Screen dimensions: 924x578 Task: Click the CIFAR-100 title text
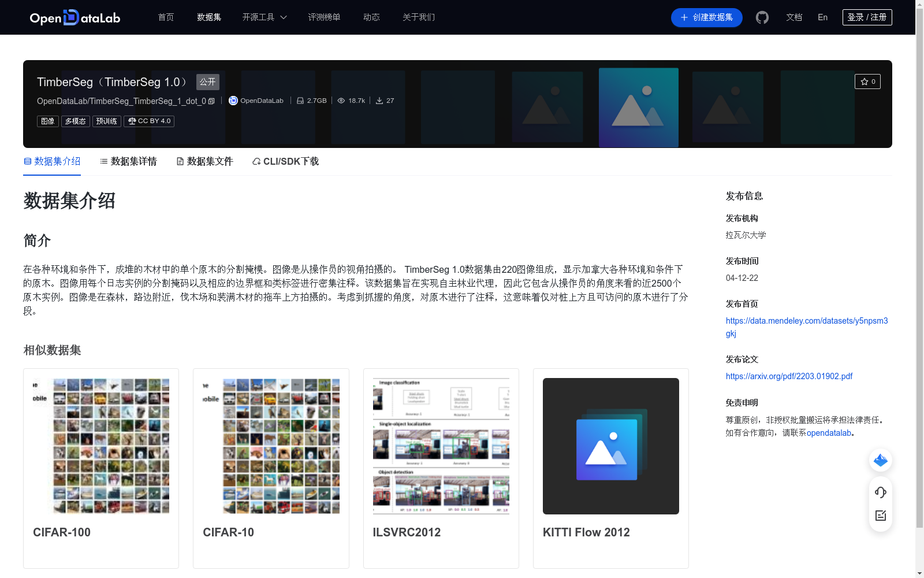62,532
